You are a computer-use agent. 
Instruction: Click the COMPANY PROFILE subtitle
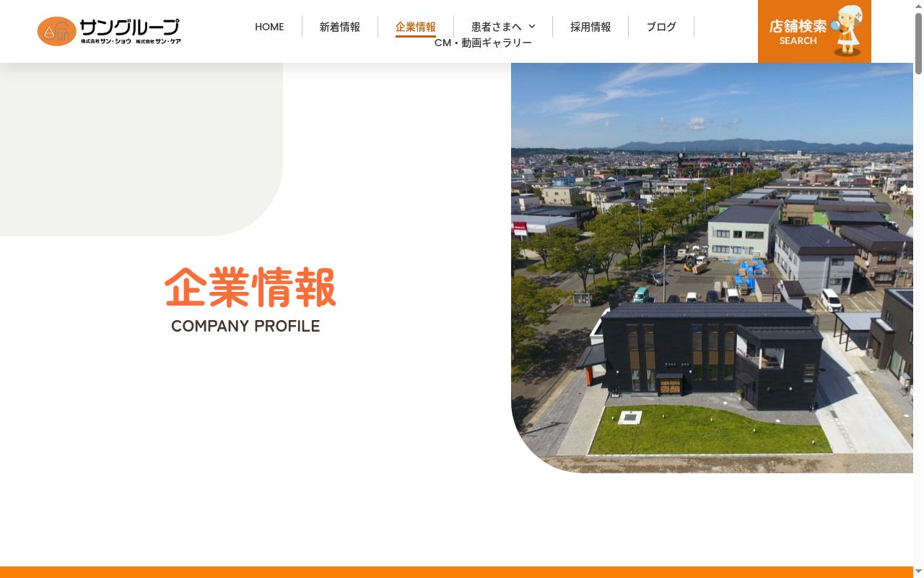(245, 326)
